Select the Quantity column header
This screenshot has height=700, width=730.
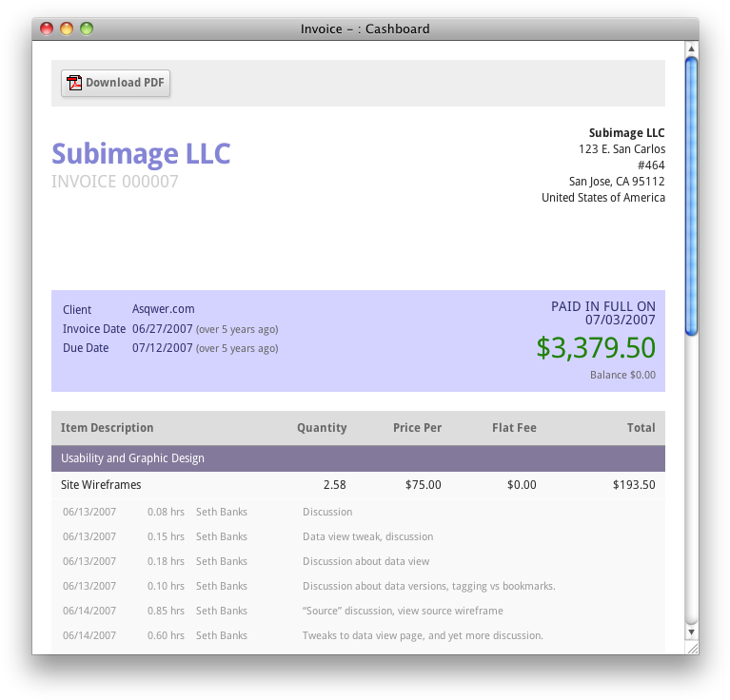(322, 428)
